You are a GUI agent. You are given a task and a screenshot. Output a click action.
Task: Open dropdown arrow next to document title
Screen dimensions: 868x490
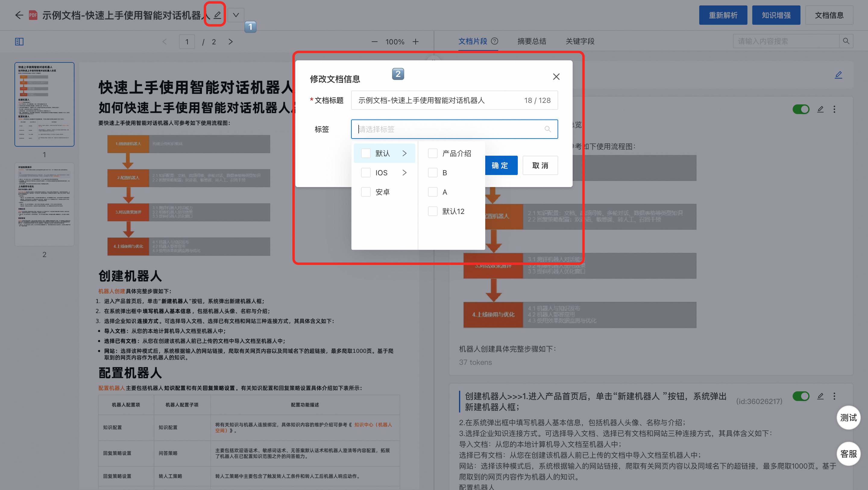236,15
